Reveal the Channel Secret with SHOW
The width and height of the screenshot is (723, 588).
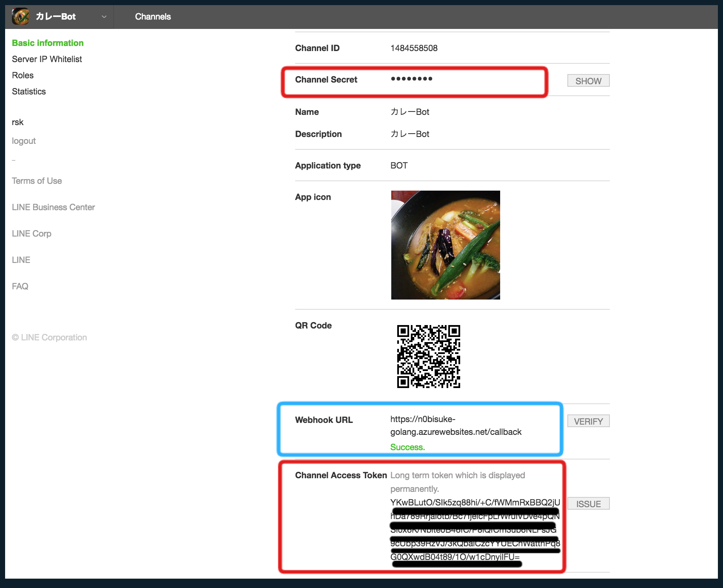coord(588,80)
